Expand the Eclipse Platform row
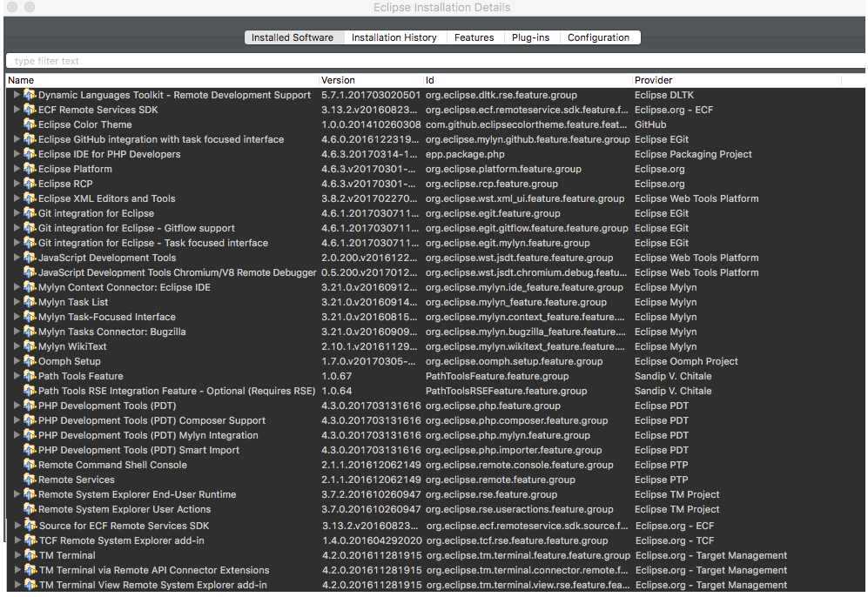Screen dimensions: 868x597 coord(17,169)
